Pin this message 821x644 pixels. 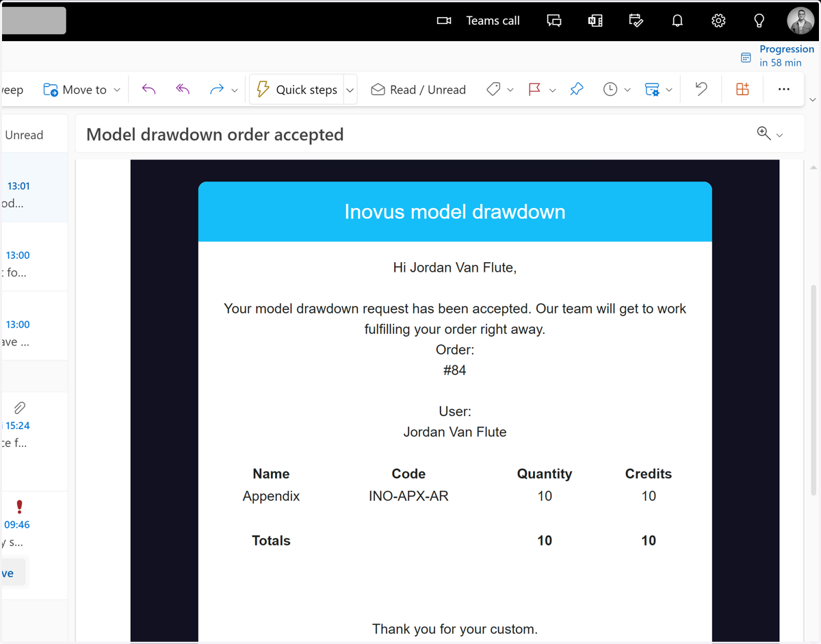click(577, 90)
